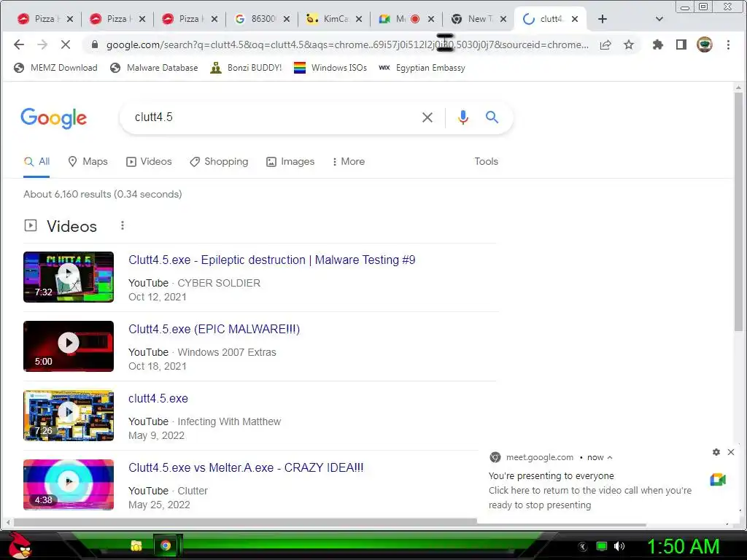Click the network tray icon
The image size is (747, 560).
click(602, 546)
